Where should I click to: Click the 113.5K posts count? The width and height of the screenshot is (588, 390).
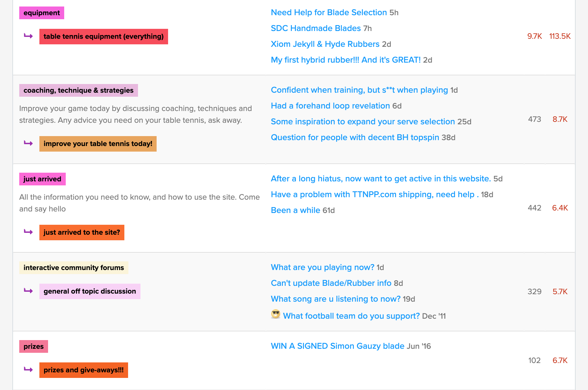click(x=560, y=36)
